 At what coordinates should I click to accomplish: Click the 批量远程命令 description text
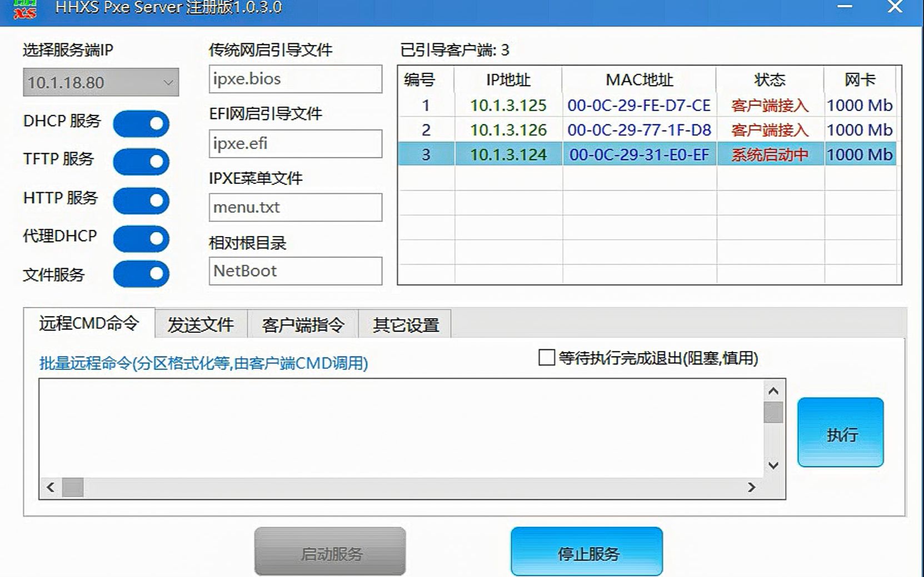coord(203,363)
